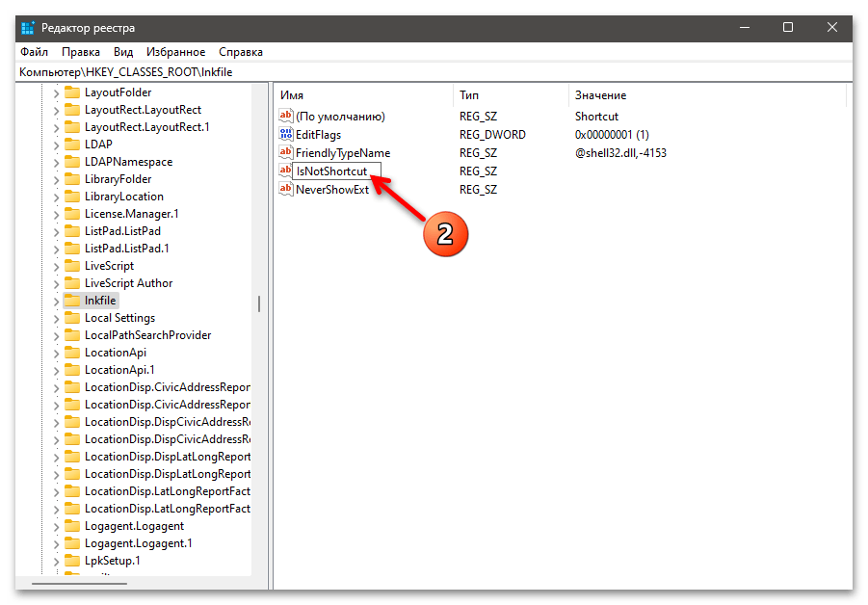Click the Registry Editor app icon in title bar
This screenshot has width=868, height=605.
point(27,28)
